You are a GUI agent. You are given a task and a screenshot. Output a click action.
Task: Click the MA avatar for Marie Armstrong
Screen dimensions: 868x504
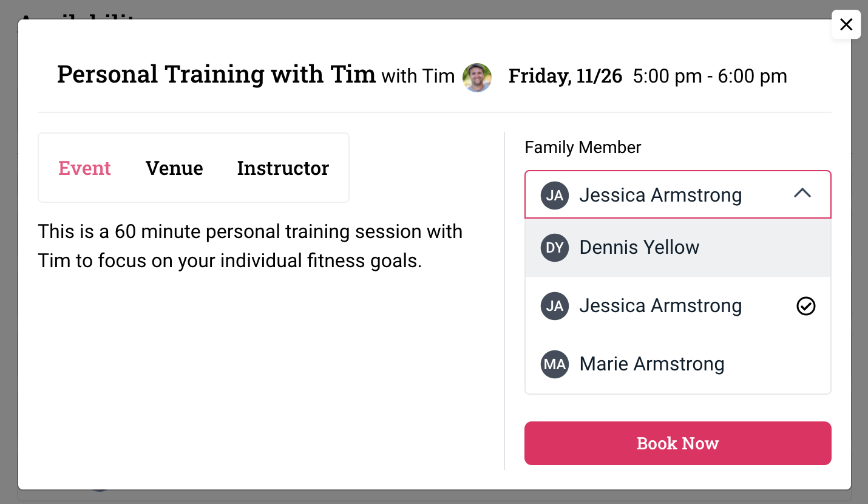tap(555, 364)
